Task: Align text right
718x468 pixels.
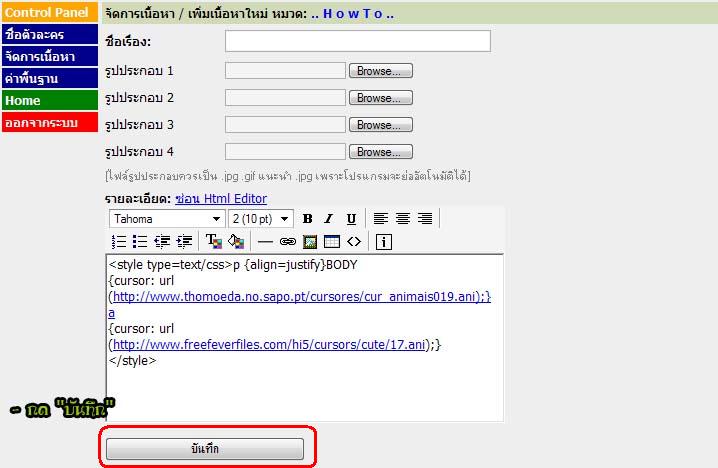Action: 425,219
